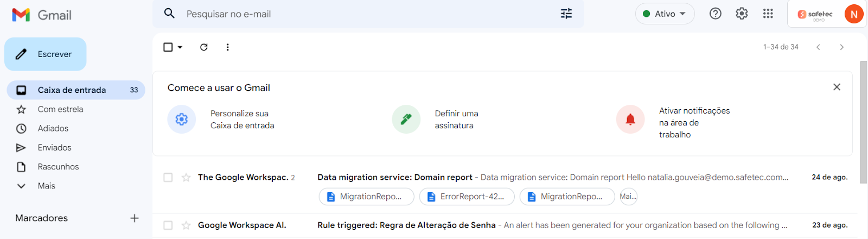Open Caixa de entrada folder
The image size is (868, 239).
76,90
